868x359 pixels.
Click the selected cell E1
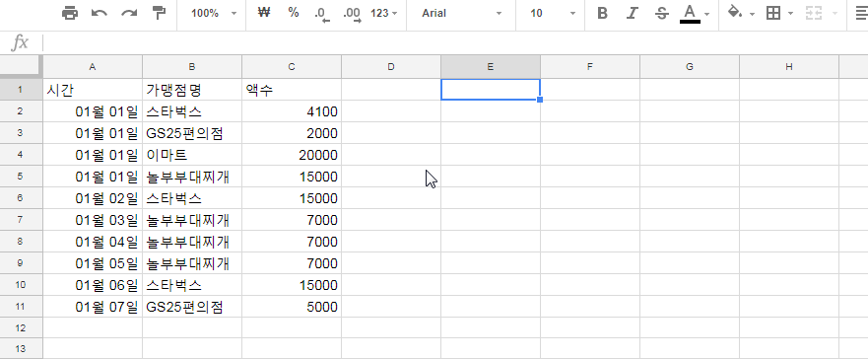pos(491,90)
